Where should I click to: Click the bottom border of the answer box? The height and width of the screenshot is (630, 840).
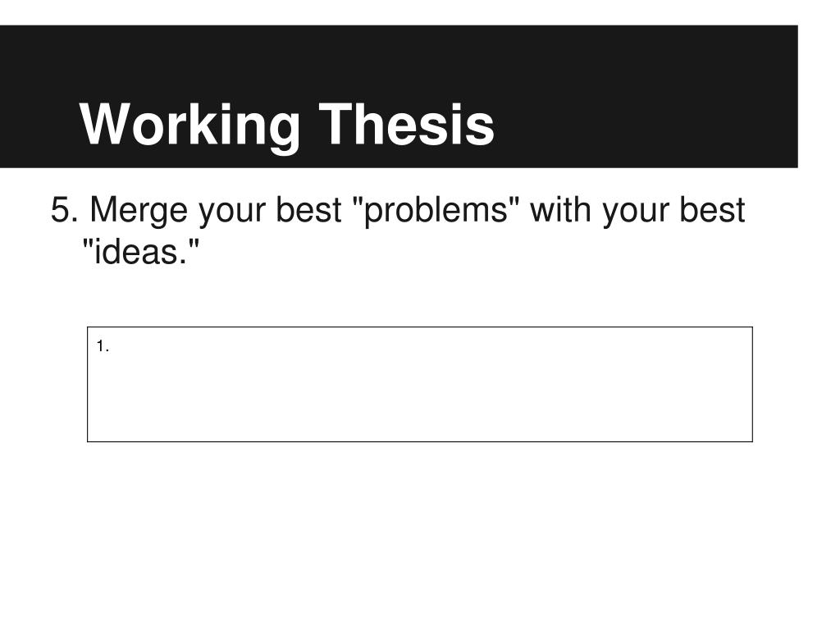(x=420, y=441)
